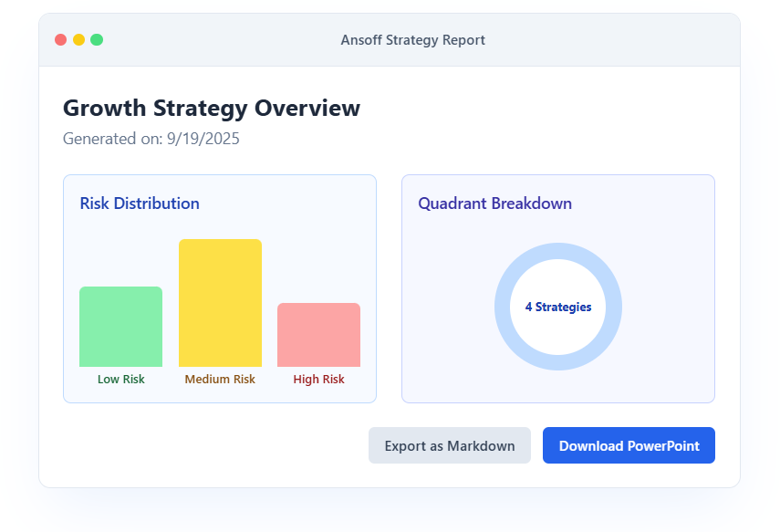Screen dimensions: 780x532
Task: Minimize the window with the yellow dot
Action: click(x=78, y=40)
